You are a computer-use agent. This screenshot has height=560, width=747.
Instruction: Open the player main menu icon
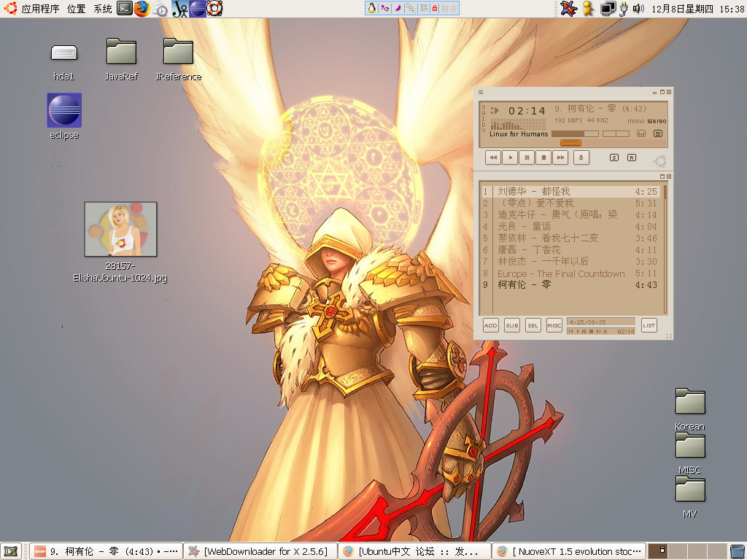coord(481,92)
